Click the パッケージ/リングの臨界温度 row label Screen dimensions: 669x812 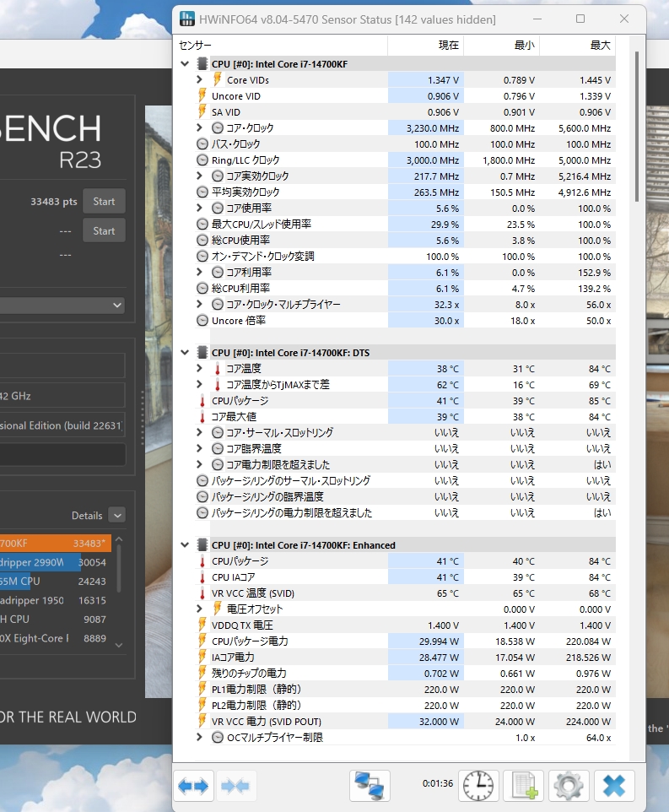(267, 496)
